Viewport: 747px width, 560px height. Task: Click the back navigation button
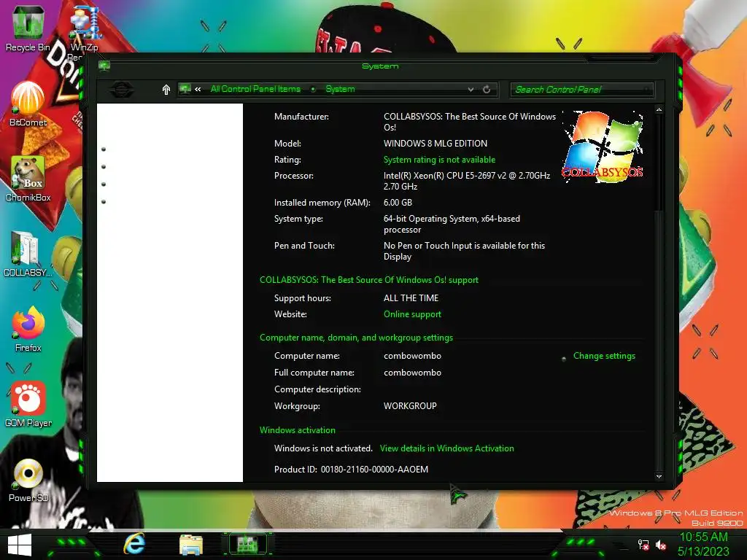tap(122, 90)
